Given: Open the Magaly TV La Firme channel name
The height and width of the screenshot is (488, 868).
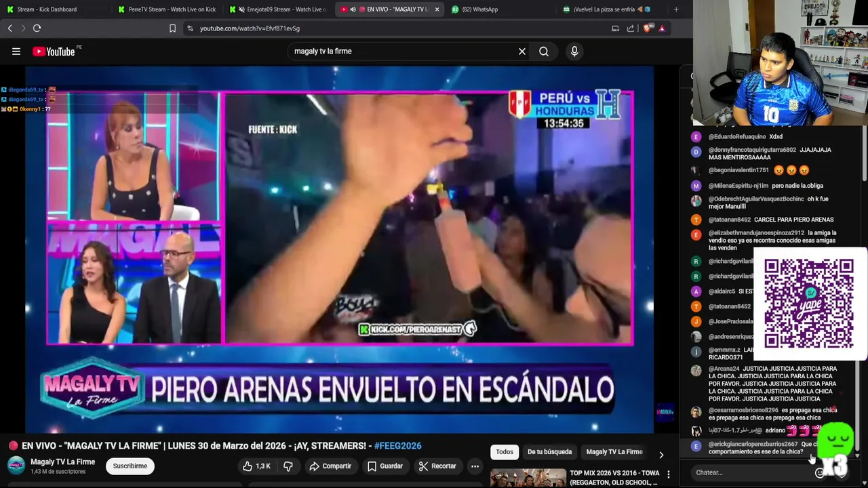Looking at the screenshot, I should [62, 462].
